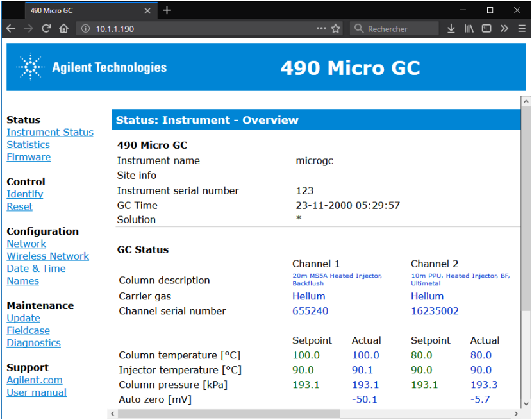Screen dimensions: 532x420
Task: Open the Instrument Status page
Action: (x=50, y=132)
